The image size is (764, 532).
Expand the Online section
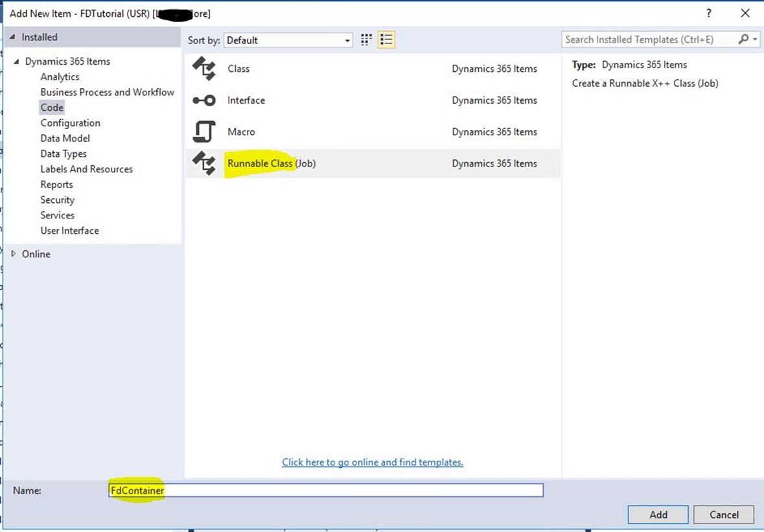coord(13,254)
